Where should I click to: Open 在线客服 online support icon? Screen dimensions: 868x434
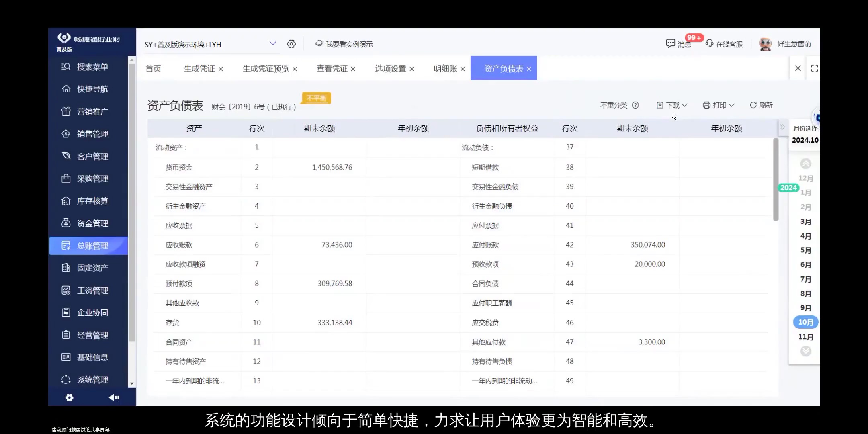click(x=709, y=44)
